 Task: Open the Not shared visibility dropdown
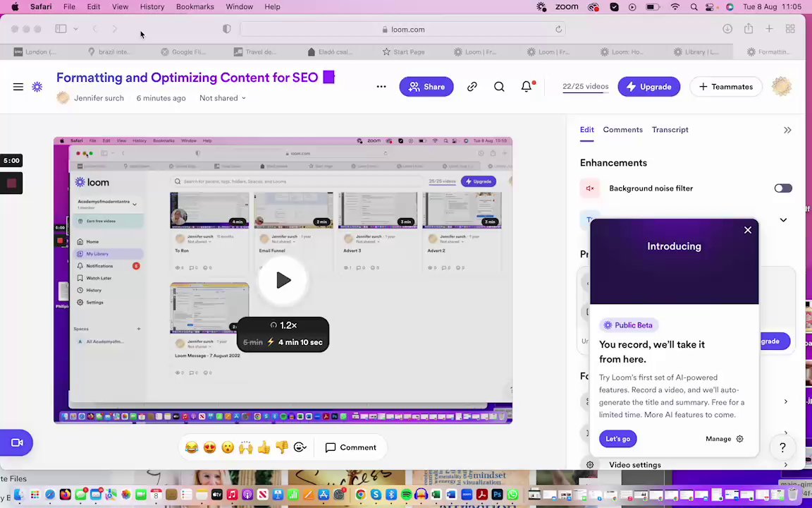(x=223, y=98)
